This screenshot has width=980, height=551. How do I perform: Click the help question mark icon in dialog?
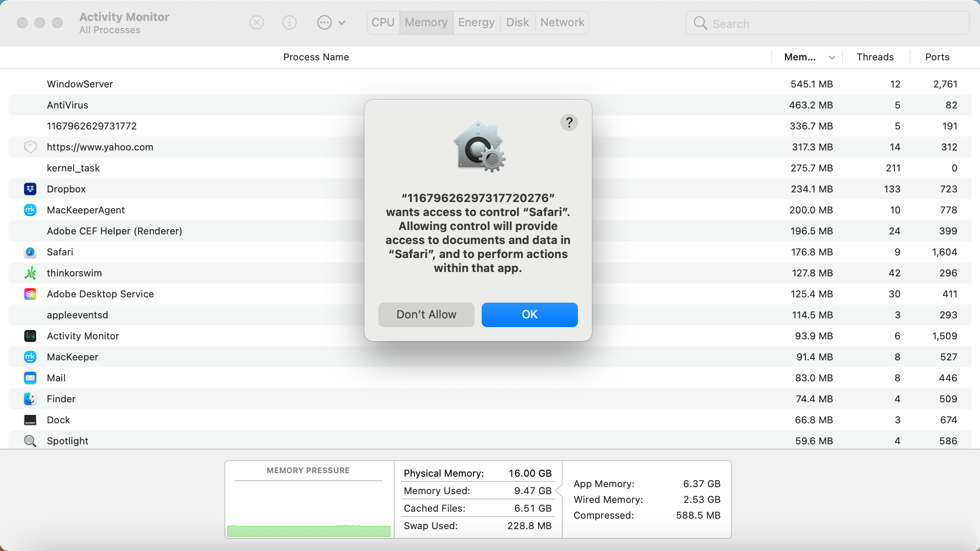(x=569, y=122)
